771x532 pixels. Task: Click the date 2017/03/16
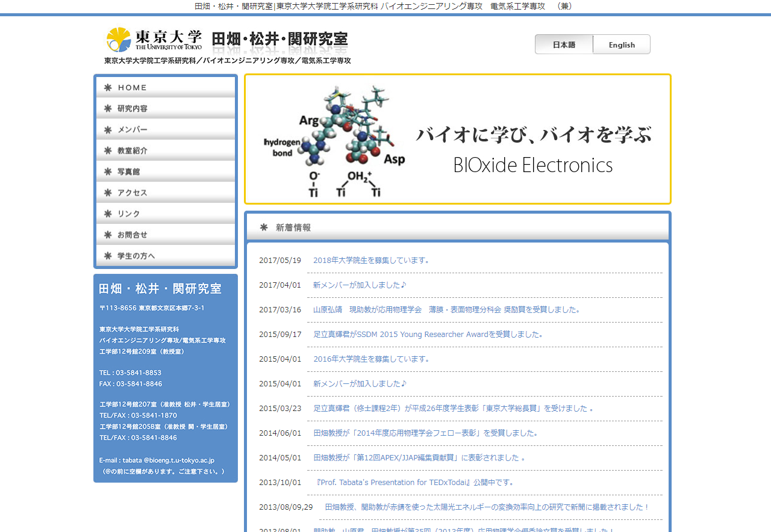point(280,310)
